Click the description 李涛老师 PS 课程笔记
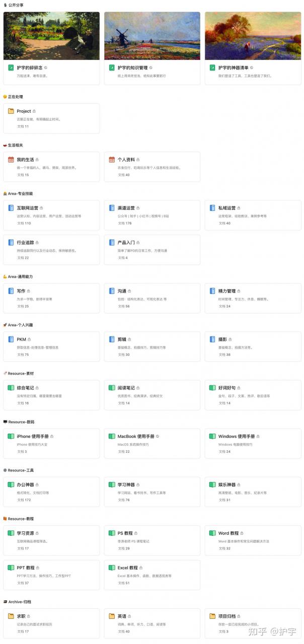The image size is (304, 644). point(134,542)
